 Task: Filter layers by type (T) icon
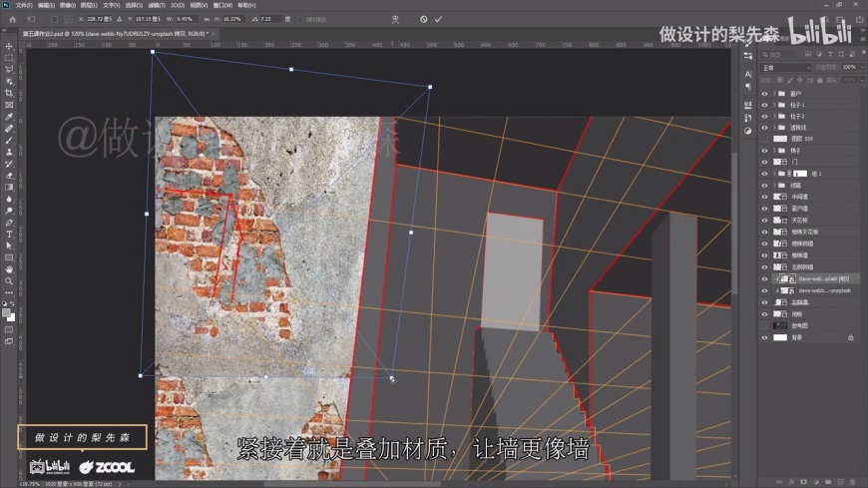(x=830, y=54)
